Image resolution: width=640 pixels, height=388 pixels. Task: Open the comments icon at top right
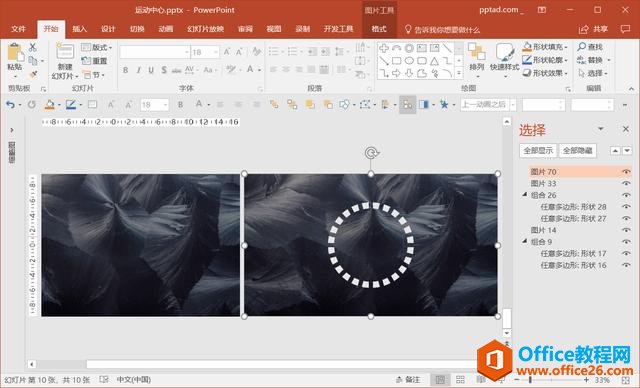625,29
